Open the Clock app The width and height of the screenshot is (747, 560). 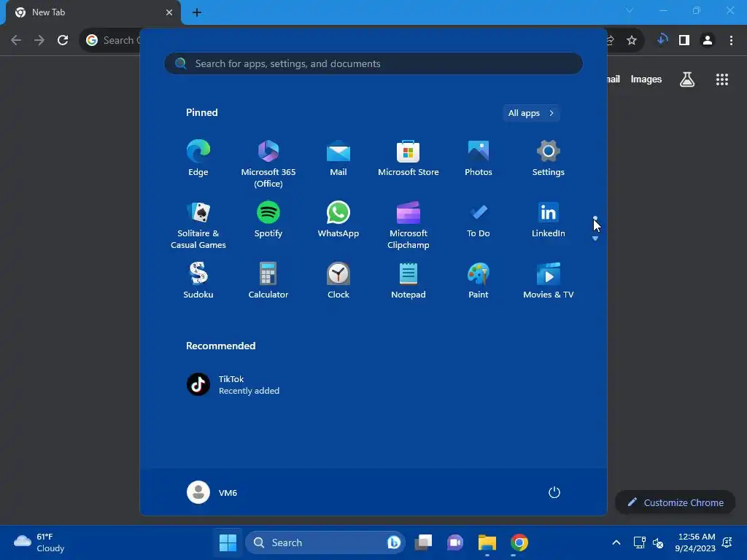(x=338, y=281)
